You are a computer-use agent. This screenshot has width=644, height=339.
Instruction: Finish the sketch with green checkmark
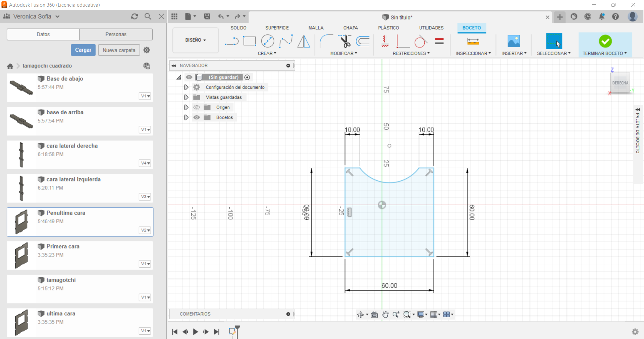click(x=605, y=41)
